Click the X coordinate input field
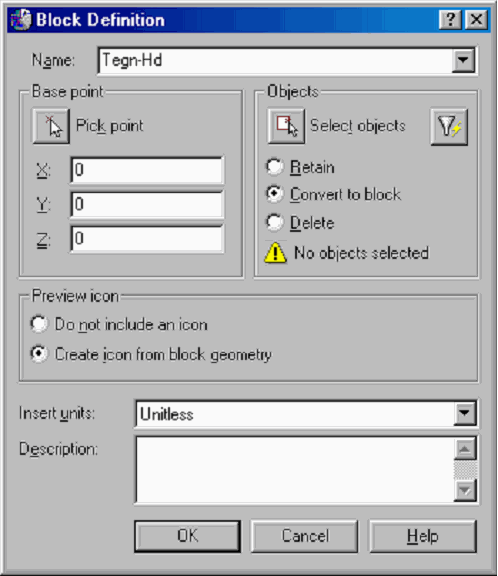This screenshot has height=576, width=498. point(147,170)
